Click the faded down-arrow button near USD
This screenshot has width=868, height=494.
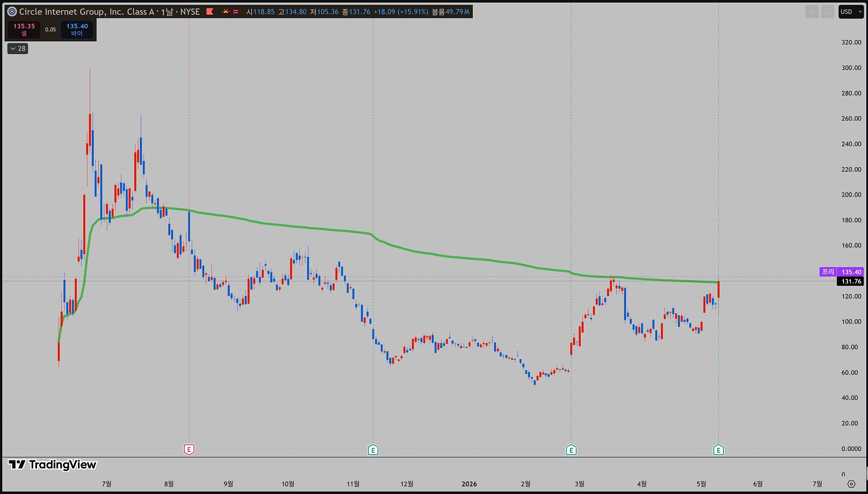pyautogui.click(x=812, y=12)
